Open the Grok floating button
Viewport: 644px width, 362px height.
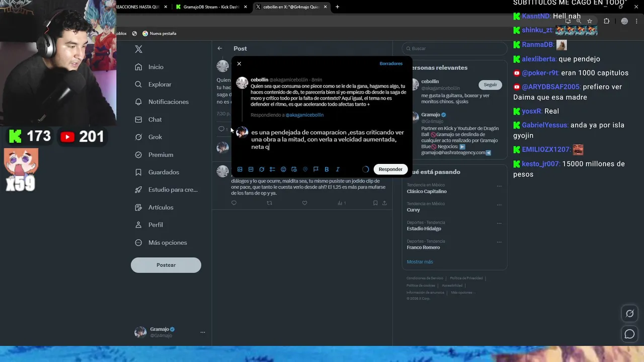[629, 314]
